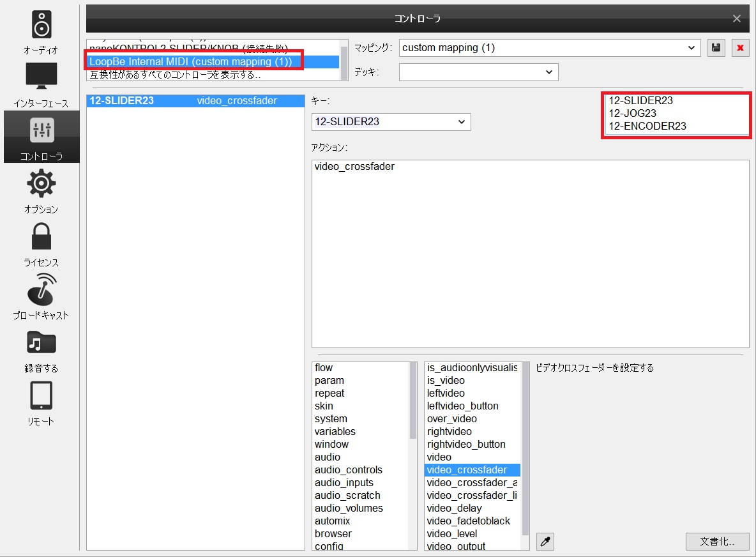756x557 pixels.
Task: Close the コントローラ settings window
Action: [x=736, y=19]
